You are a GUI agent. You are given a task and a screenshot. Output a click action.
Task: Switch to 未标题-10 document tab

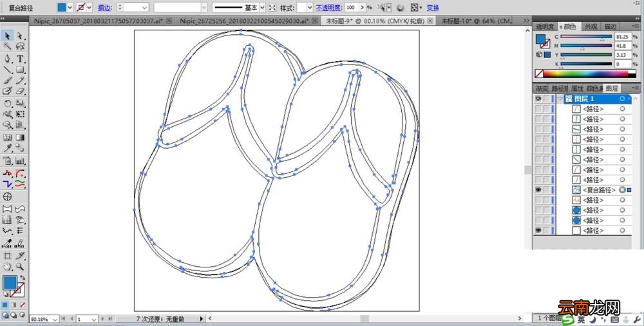[x=477, y=21]
